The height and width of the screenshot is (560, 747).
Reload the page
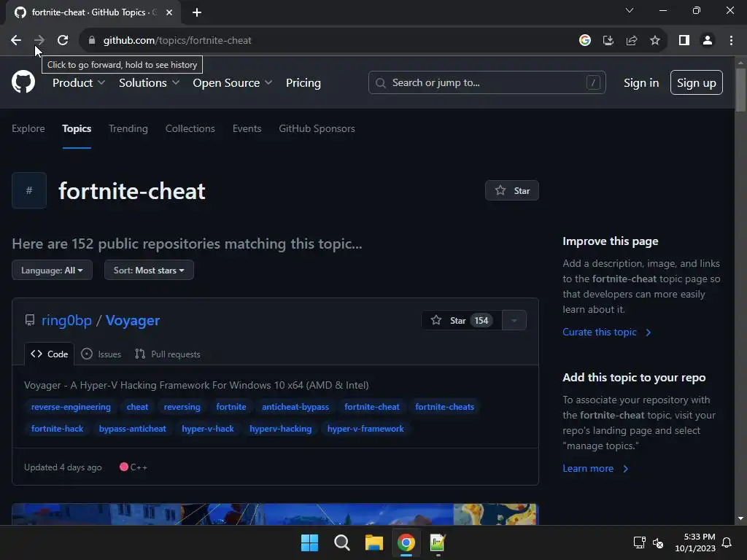coord(63,41)
